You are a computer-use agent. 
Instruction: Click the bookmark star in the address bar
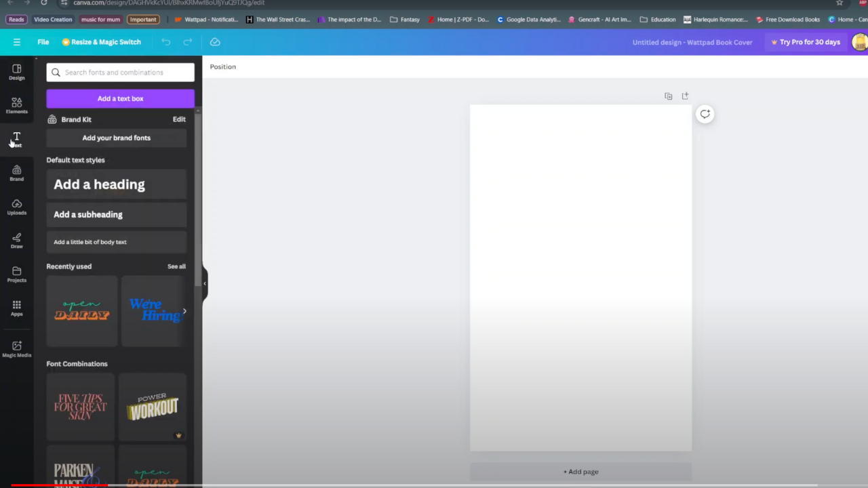(839, 3)
